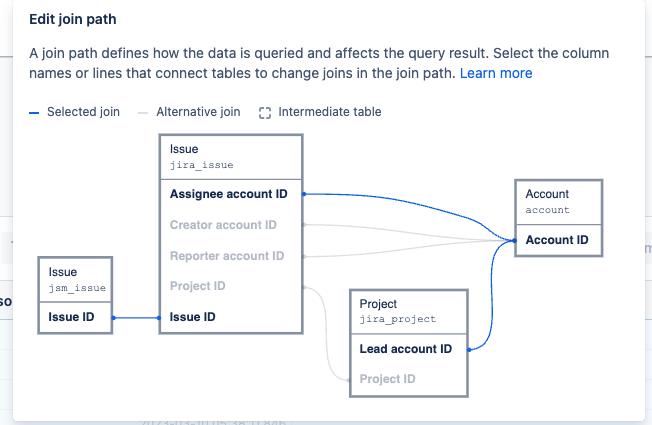The width and height of the screenshot is (652, 425).
Task: Select Project ID in jira_project table
Action: point(387,379)
